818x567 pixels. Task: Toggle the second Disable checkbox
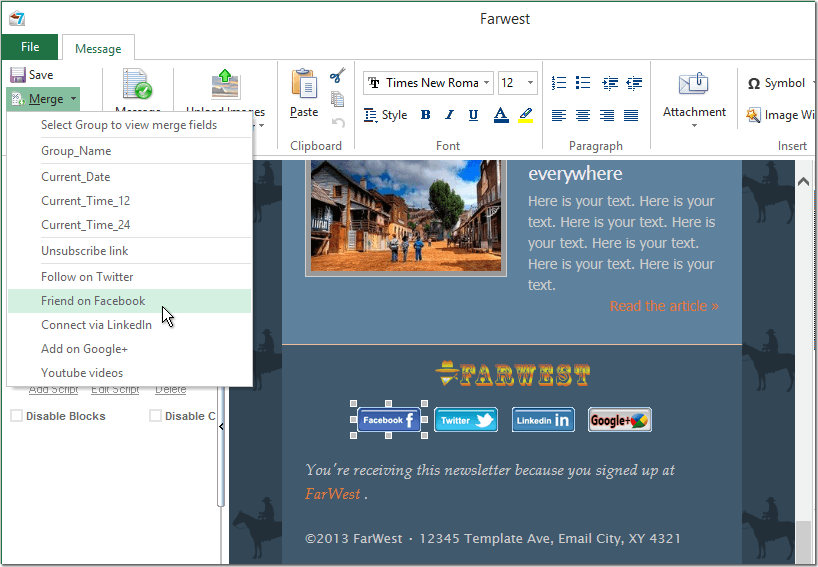[155, 416]
